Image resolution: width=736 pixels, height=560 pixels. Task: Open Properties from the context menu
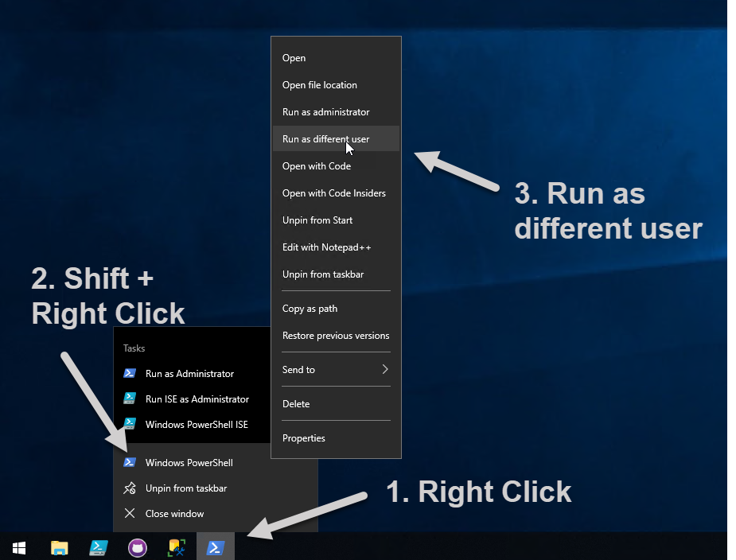click(x=336, y=438)
